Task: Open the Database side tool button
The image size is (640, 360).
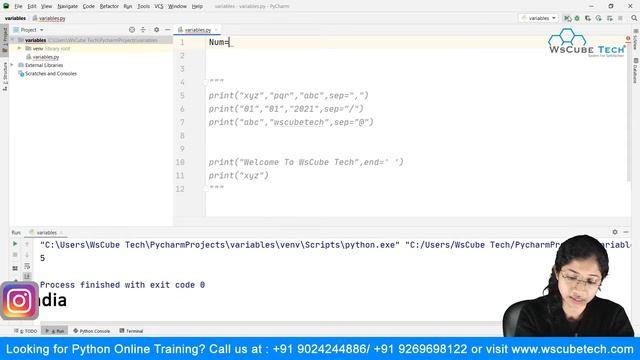Action: pyautogui.click(x=636, y=71)
